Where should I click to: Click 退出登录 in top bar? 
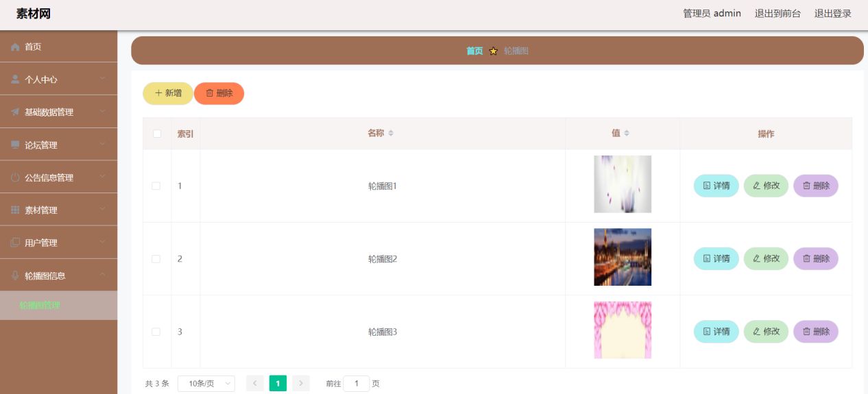click(833, 14)
